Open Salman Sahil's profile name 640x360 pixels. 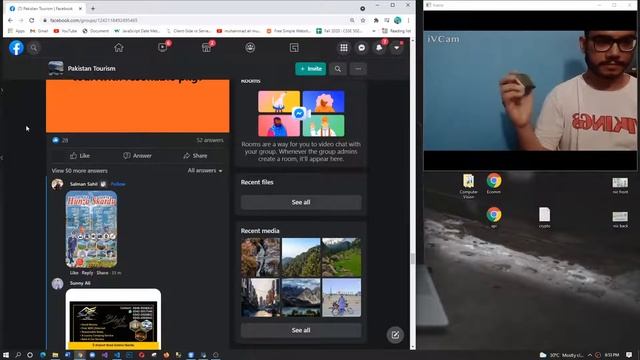tap(84, 184)
